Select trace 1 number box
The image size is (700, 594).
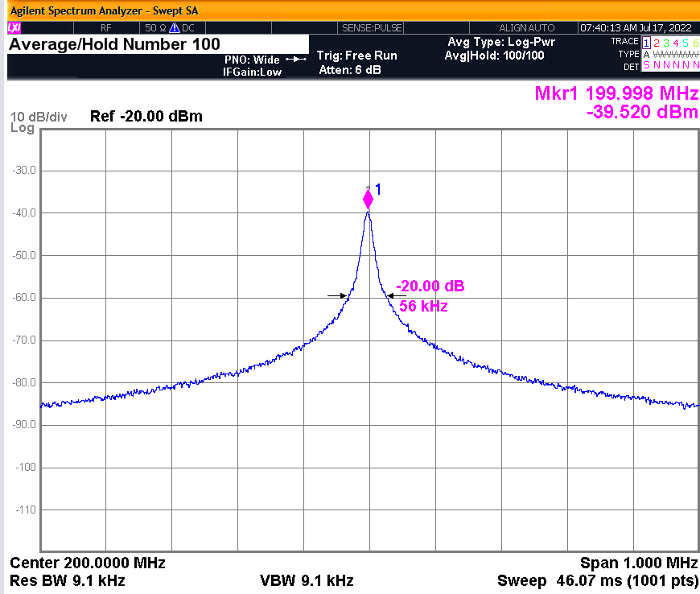646,42
